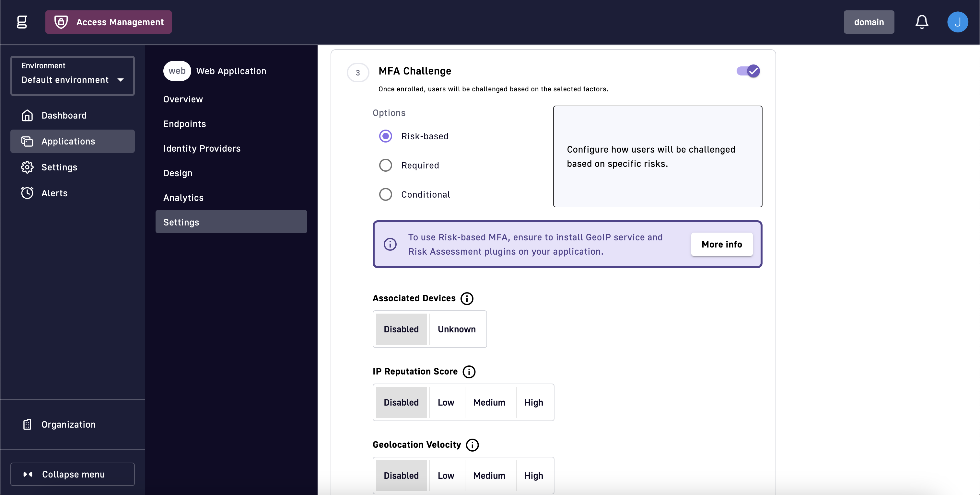Expand the Default environment dropdown
980x495 pixels.
(x=72, y=76)
